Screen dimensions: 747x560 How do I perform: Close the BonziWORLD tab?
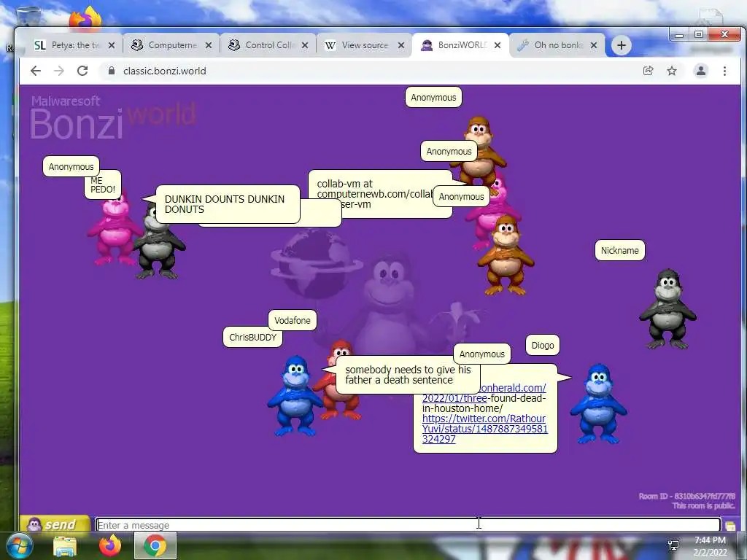click(x=498, y=45)
